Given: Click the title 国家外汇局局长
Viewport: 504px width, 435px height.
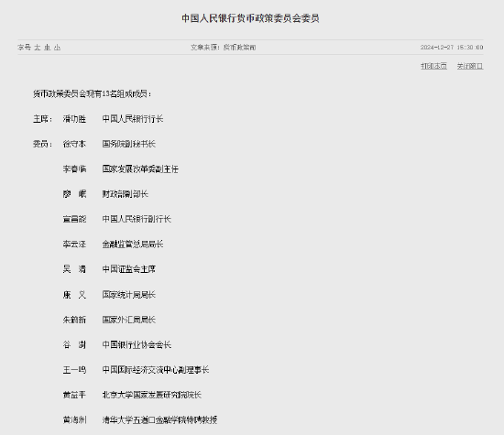Looking at the screenshot, I should tap(129, 320).
